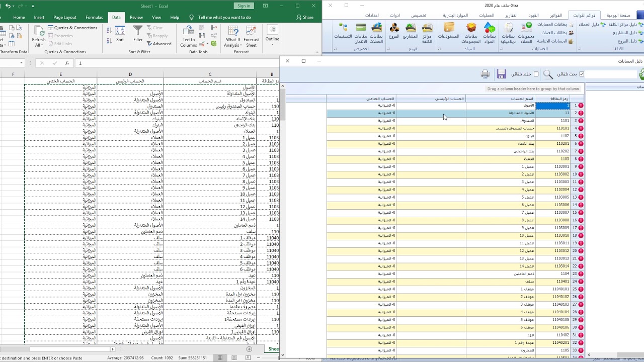644x362 pixels.
Task: Open Text to Columns in Excel
Action: tap(189, 36)
